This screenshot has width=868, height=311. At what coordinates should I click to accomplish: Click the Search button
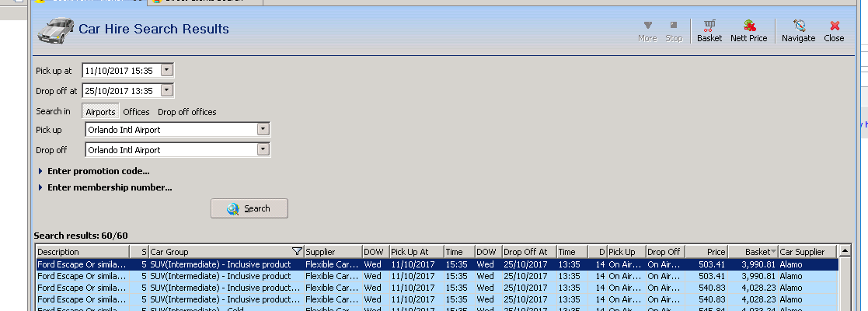(x=249, y=208)
